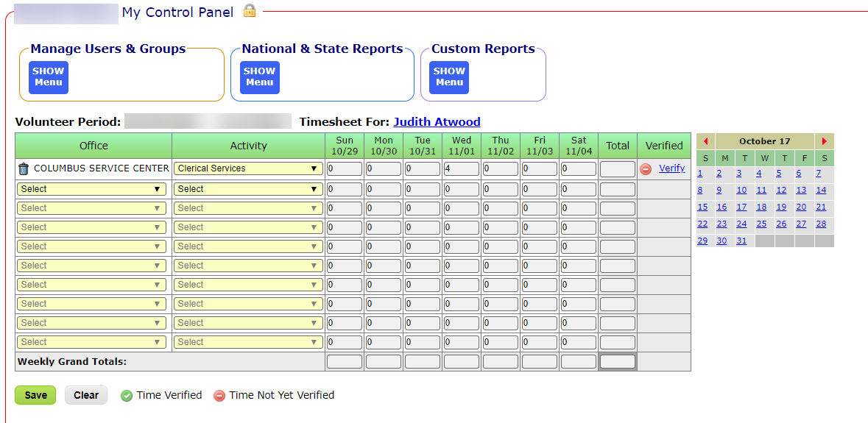Viewport: 868px width, 423px height.
Task: Click the trash icon beside Columbus Service Center
Action: pos(23,168)
